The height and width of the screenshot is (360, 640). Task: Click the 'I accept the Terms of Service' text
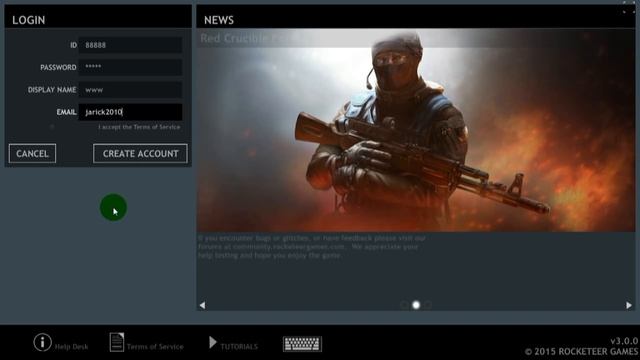tap(139, 127)
